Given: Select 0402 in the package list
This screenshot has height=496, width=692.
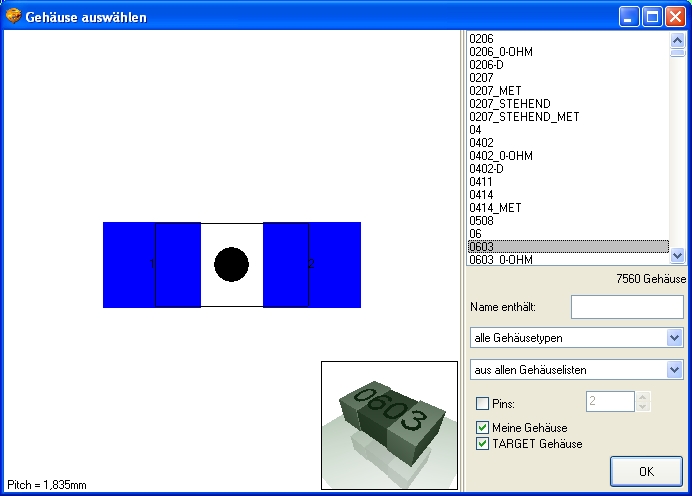Looking at the screenshot, I should [482, 142].
